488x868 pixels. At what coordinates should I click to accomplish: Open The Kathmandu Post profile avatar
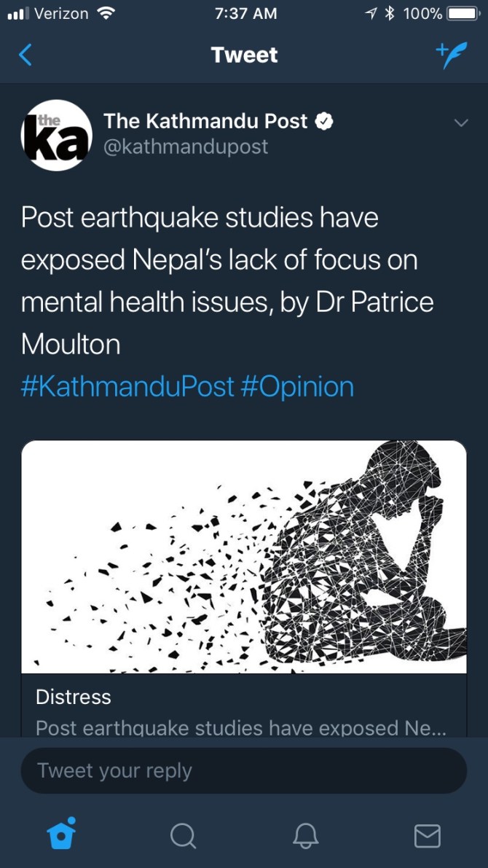point(56,135)
